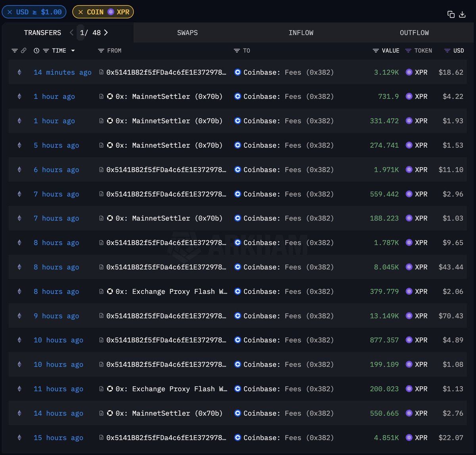Remove the COIN XPR filter chip
The width and height of the screenshot is (476, 455).
coord(81,12)
